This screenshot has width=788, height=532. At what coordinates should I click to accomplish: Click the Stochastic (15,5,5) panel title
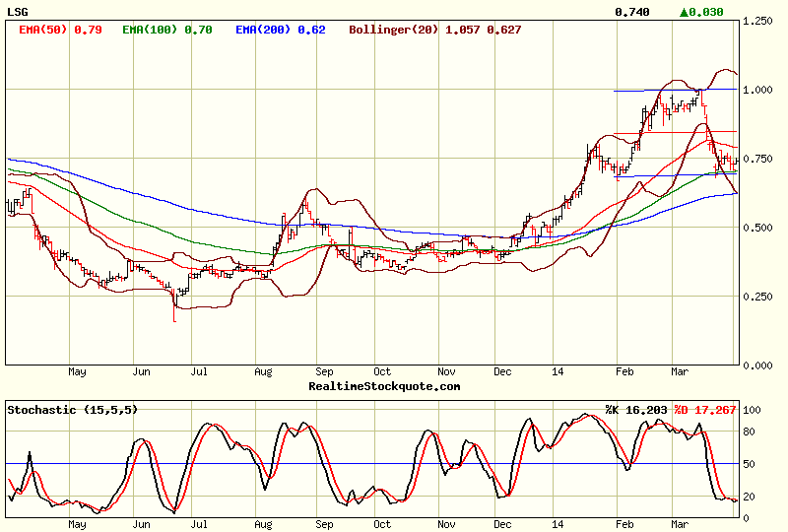[x=72, y=410]
